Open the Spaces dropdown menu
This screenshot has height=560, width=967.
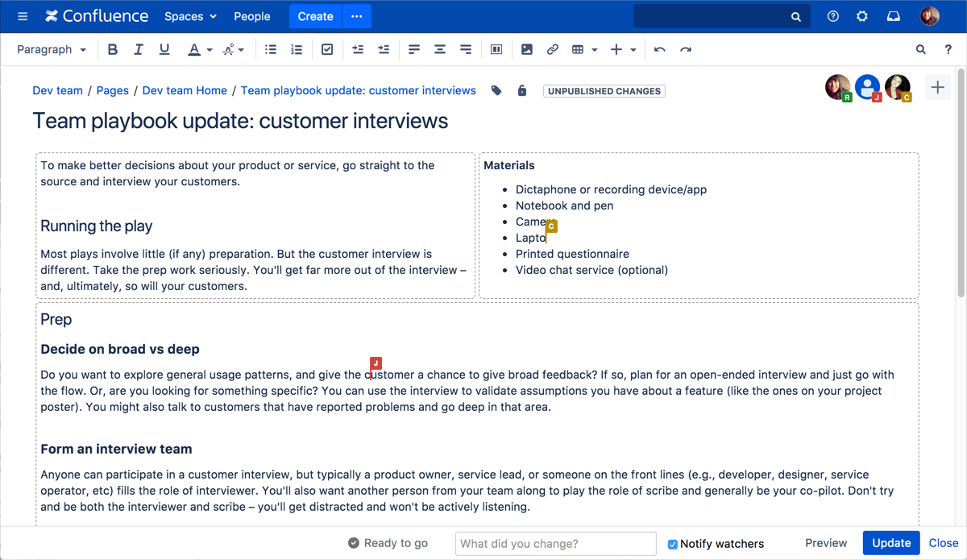click(x=190, y=16)
